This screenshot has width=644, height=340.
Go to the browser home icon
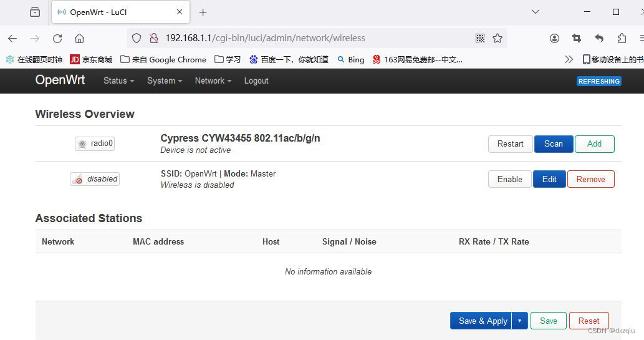pyautogui.click(x=79, y=38)
